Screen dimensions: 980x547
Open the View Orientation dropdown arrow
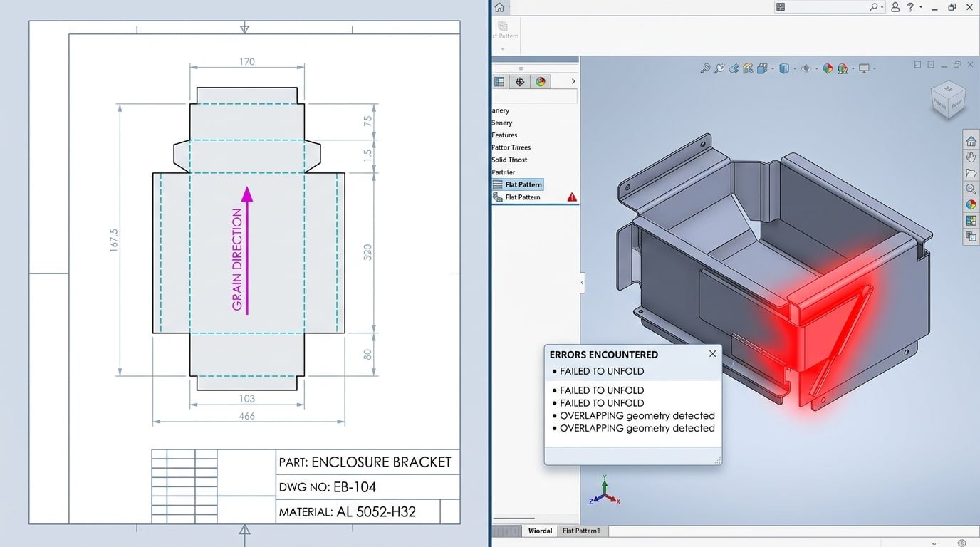pos(772,68)
